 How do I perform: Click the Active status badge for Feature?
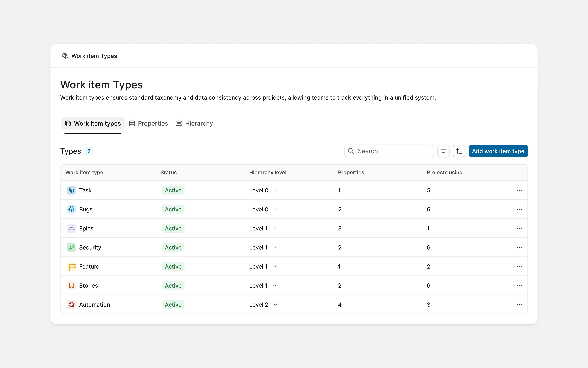(x=173, y=266)
